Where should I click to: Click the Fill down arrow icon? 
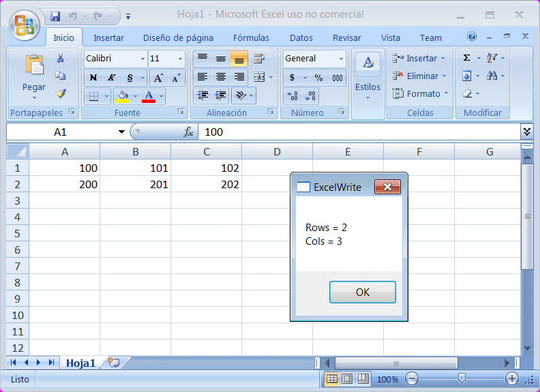click(x=466, y=76)
